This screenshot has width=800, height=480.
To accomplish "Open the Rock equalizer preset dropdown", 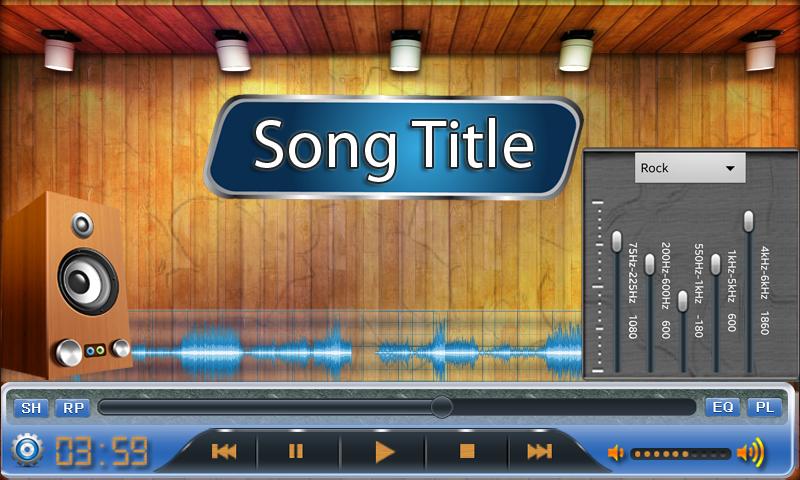I will pyautogui.click(x=690, y=168).
